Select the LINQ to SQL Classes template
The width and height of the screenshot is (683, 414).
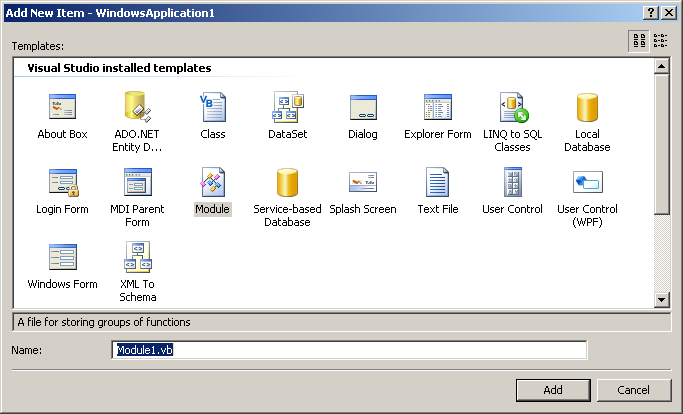512,108
